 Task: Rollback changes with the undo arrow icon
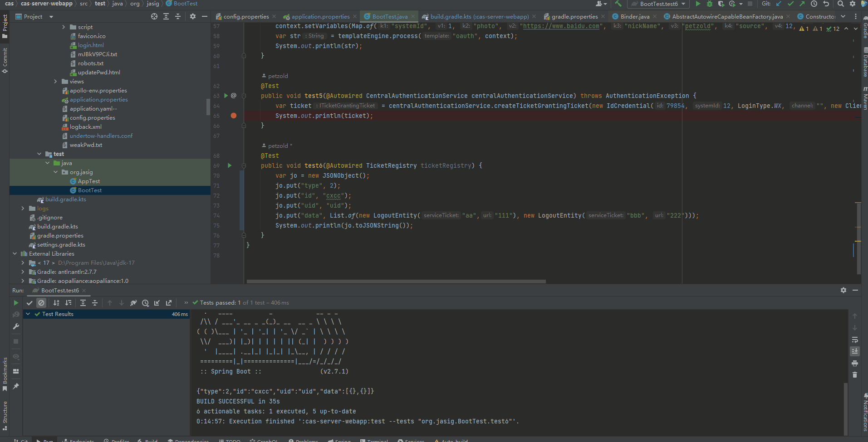click(826, 4)
